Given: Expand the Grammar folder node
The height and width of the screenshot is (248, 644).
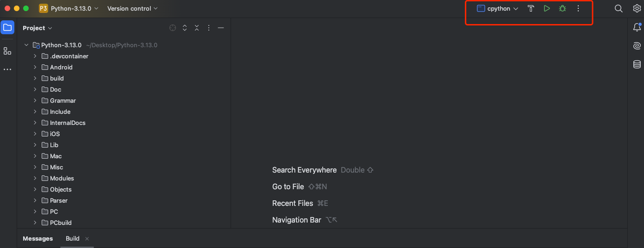Looking at the screenshot, I should (x=35, y=100).
